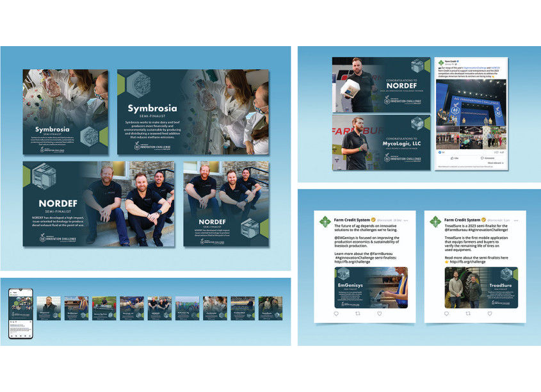Select Symbrosia carousel thumbnail
Image resolution: width=541 pixels, height=392 pixels.
tap(215, 308)
